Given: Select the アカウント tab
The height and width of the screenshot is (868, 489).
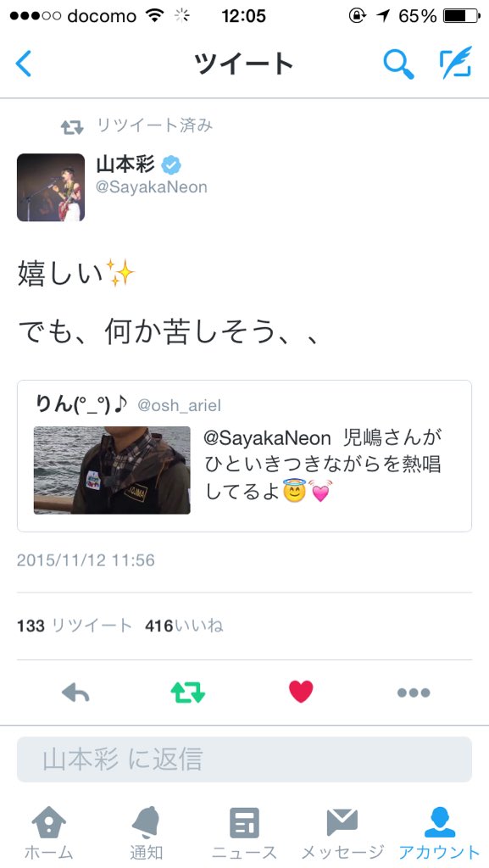Looking at the screenshot, I should [x=439, y=833].
